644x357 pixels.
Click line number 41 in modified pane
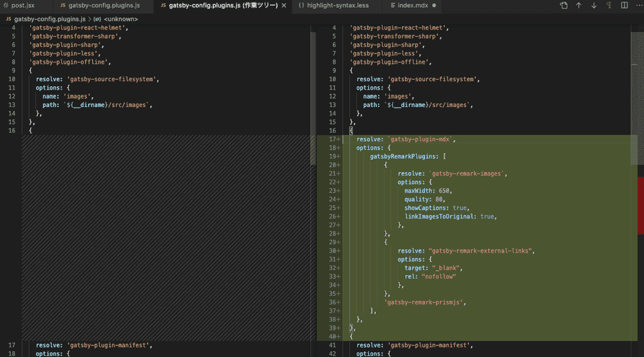click(x=332, y=345)
